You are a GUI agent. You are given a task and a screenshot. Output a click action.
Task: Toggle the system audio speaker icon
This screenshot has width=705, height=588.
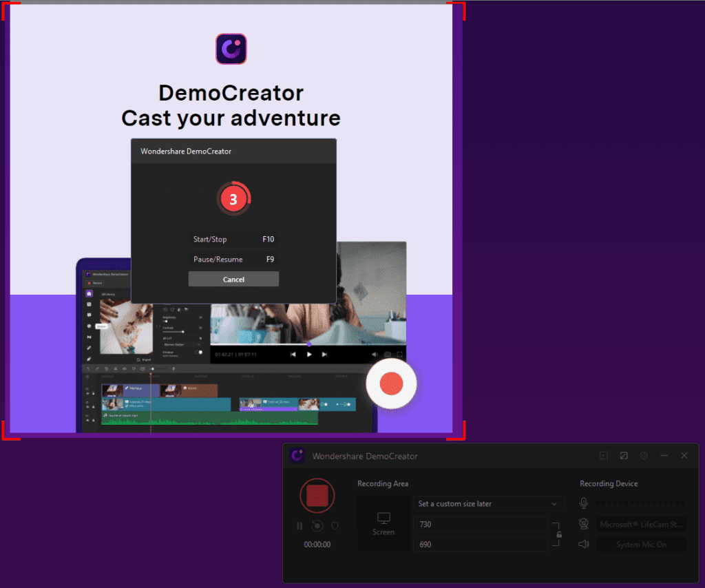[x=584, y=545]
